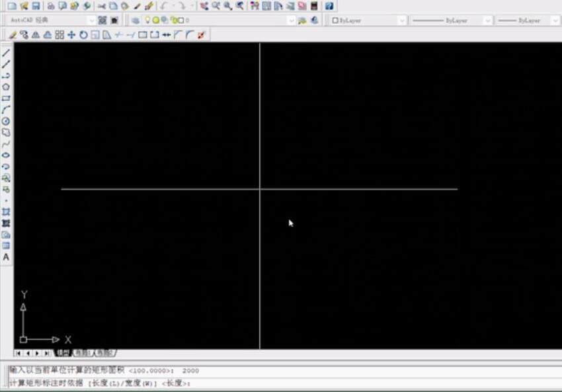The width and height of the screenshot is (562, 392).
Task: Select the Table tool
Action: tap(6, 246)
